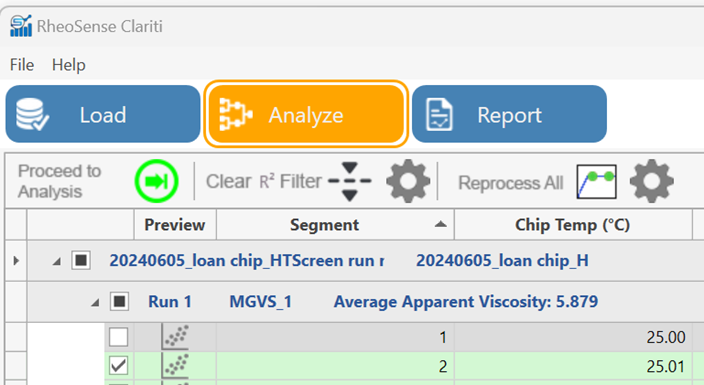704x385 pixels.
Task: Click the RheoSense Clariti app logo
Action: tap(21, 26)
